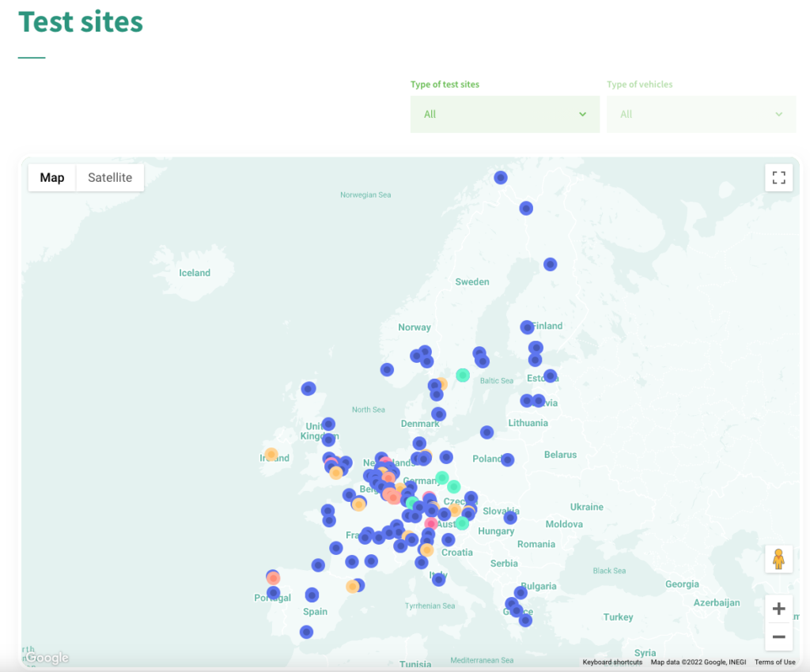Screen dimensions: 810x672
Task: Open the Type of vehicles dropdown
Action: tap(701, 114)
